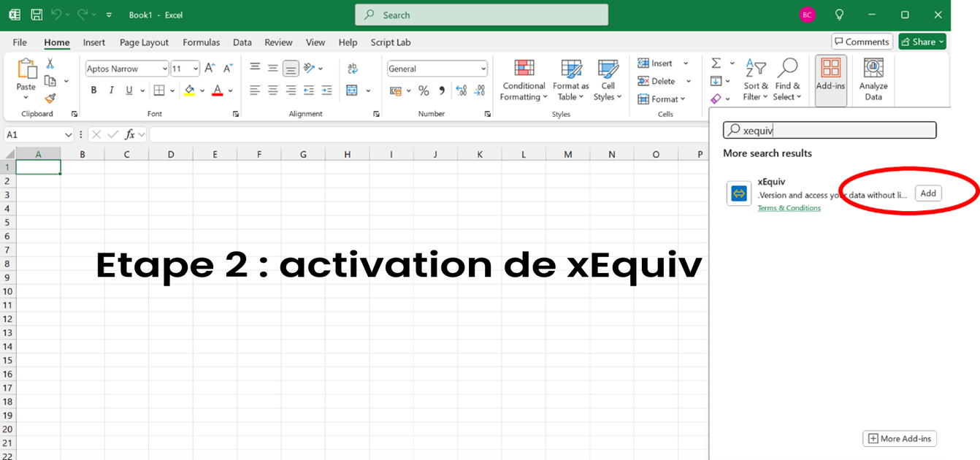The width and height of the screenshot is (980, 460).
Task: Click the Conditional Formatting icon
Action: coord(524,69)
